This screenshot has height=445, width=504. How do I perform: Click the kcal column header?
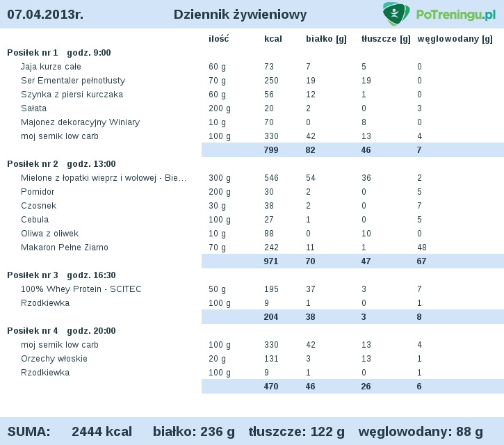point(273,39)
